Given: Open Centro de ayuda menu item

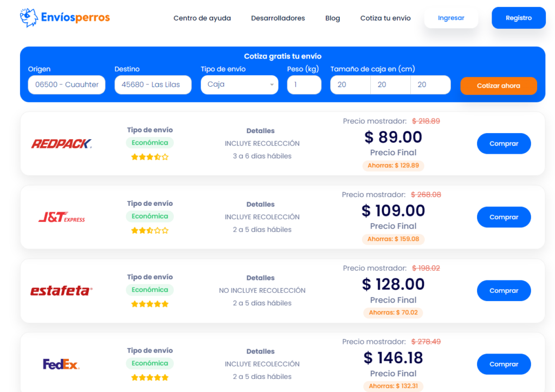Looking at the screenshot, I should tap(202, 18).
